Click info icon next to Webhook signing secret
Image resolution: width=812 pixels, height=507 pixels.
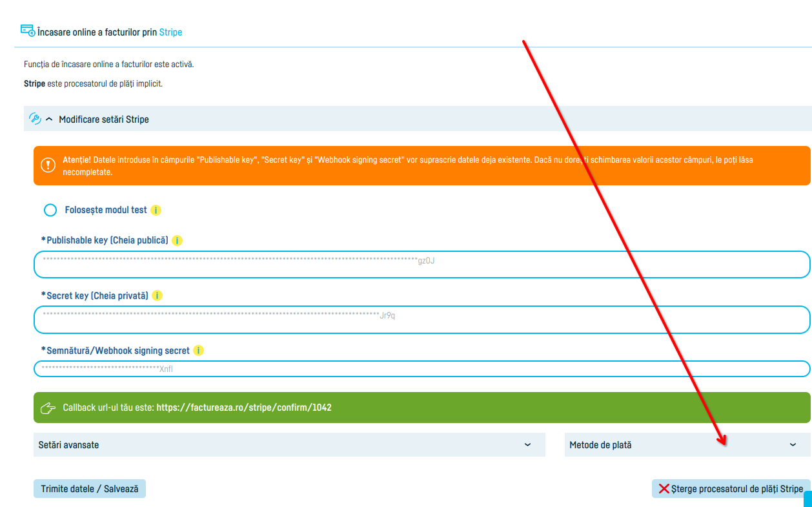click(x=199, y=351)
